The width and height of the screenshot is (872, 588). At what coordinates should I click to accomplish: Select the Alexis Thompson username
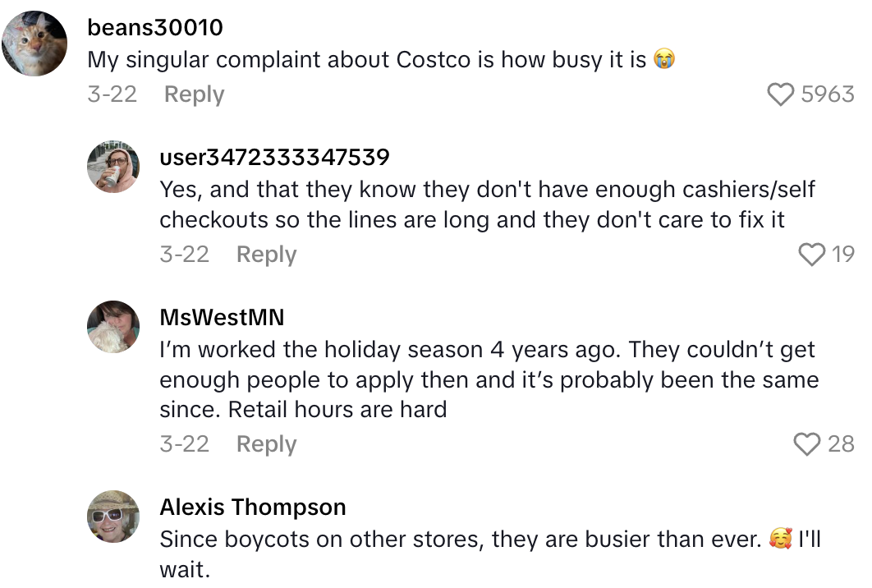253,507
